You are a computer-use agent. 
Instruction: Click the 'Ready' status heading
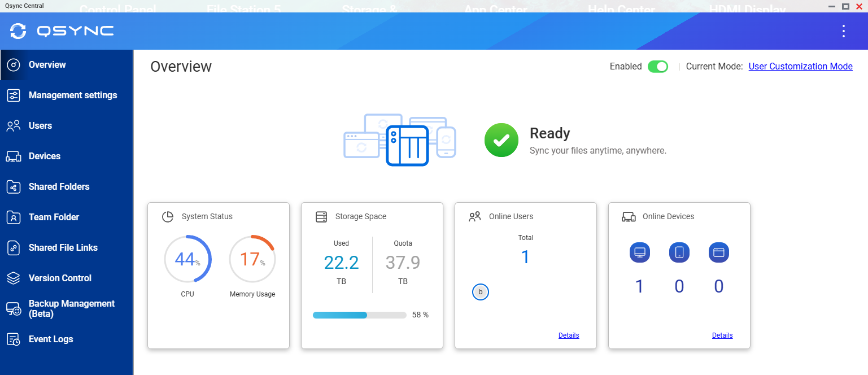point(549,134)
